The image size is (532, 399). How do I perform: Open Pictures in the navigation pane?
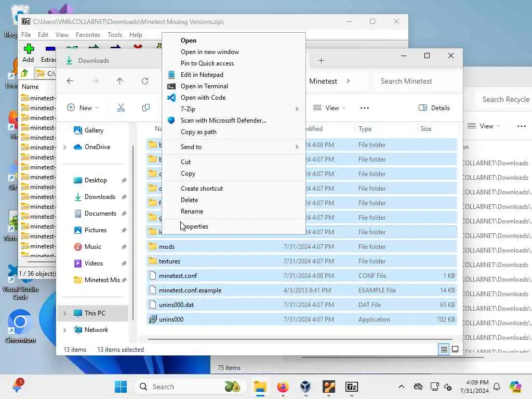[96, 230]
